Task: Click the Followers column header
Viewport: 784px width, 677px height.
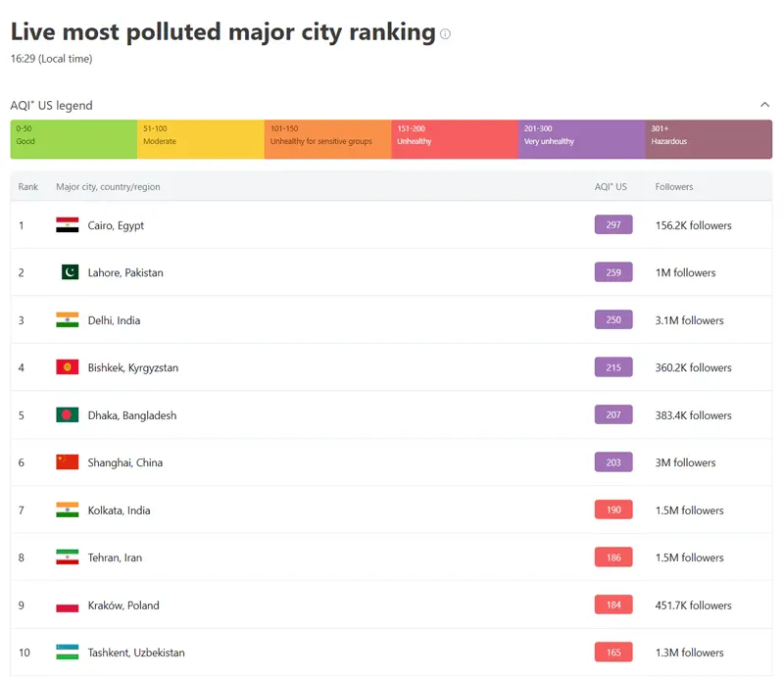Action: (674, 187)
